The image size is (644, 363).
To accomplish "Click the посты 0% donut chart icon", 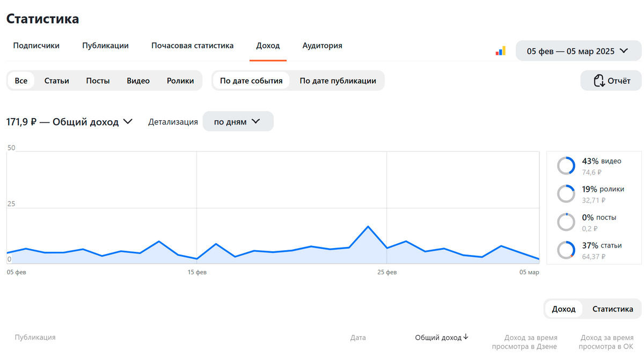I will (566, 222).
